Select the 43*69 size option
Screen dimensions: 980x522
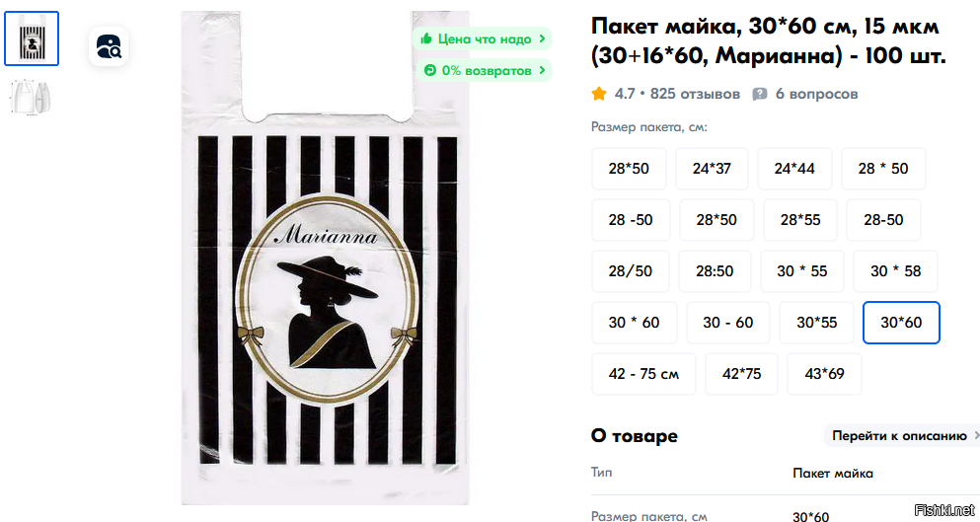point(824,374)
